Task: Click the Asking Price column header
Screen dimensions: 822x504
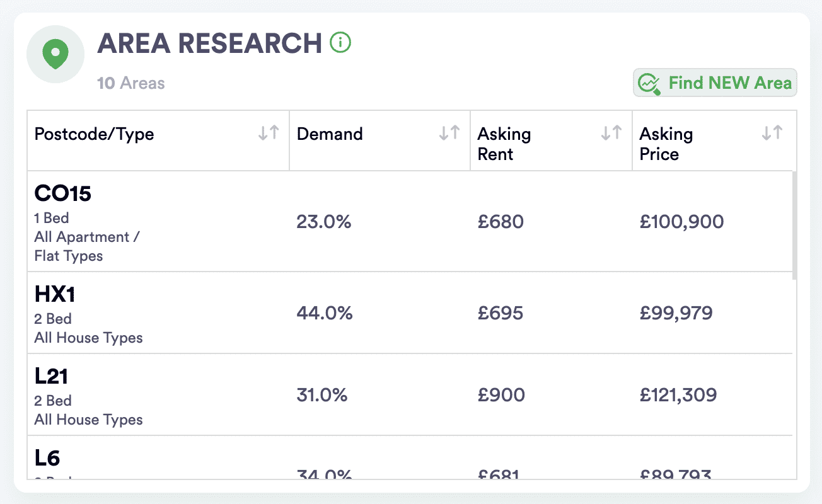Action: click(x=666, y=144)
